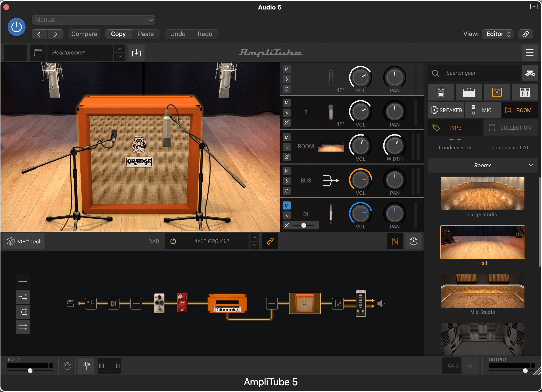Solo the BUS channel

tap(287, 181)
